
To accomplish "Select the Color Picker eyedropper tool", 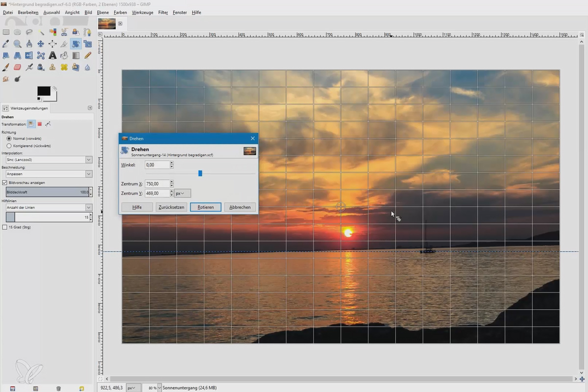I will (x=6, y=44).
